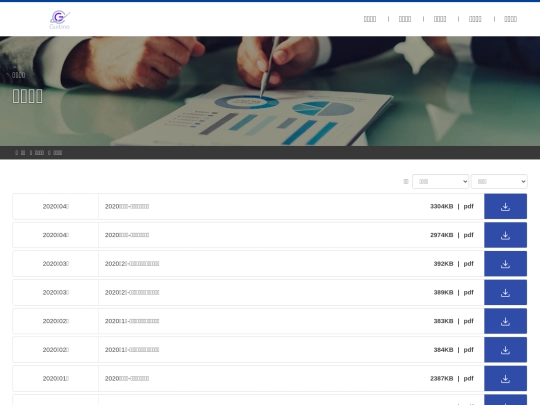The image size is (540, 405).
Task: Download the 2387KB pdf file
Action: click(505, 378)
